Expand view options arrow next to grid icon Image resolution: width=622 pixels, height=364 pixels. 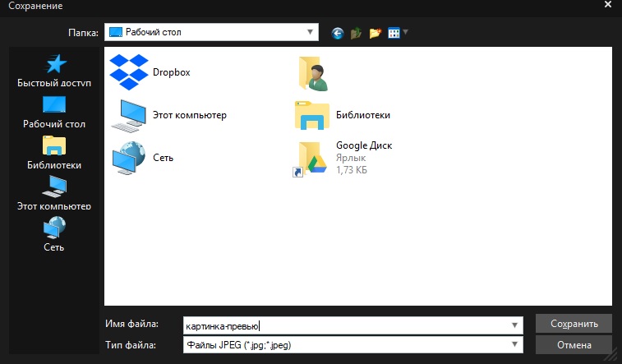tap(405, 32)
